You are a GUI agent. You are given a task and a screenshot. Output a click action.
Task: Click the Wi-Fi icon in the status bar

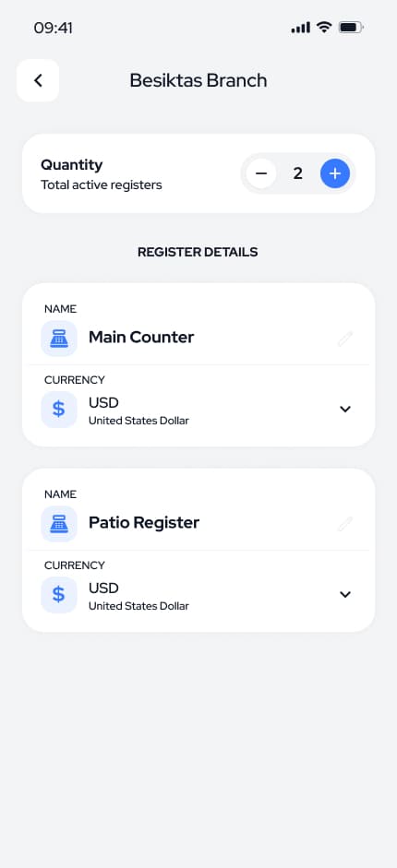[x=324, y=27]
